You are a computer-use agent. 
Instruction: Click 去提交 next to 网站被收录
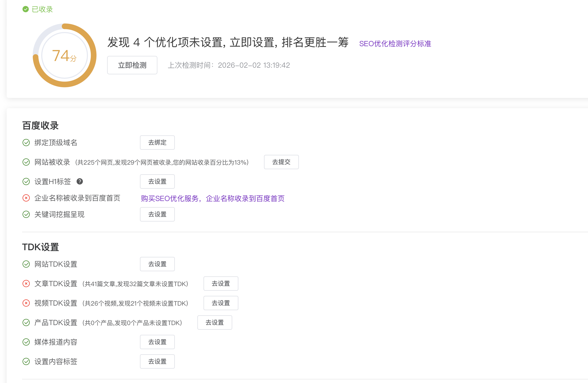click(281, 162)
